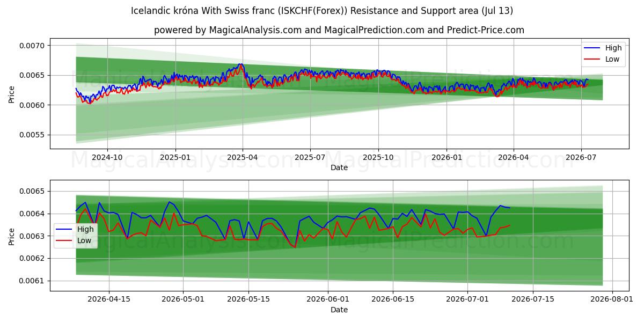This screenshot has width=644, height=322.
Task: Click the 0.0070 y-axis tick label
Action: (x=32, y=46)
